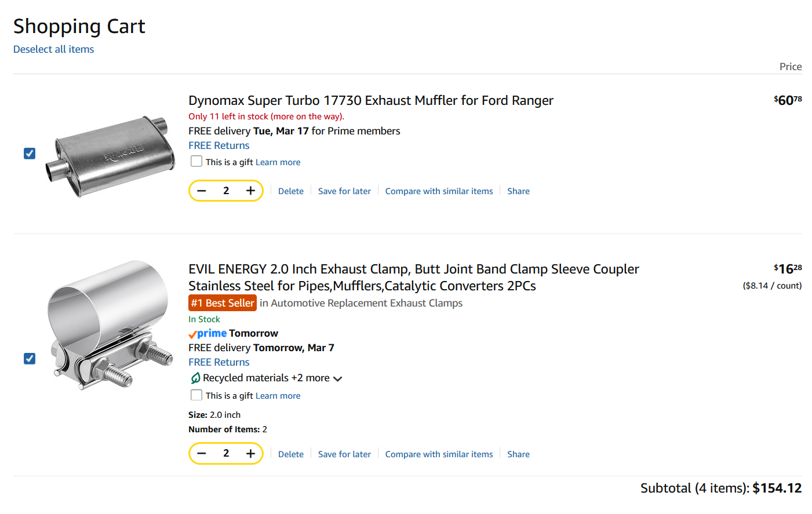This screenshot has height=514, width=812.
Task: Save the EVIL ENERGY clamp for later
Action: 344,454
